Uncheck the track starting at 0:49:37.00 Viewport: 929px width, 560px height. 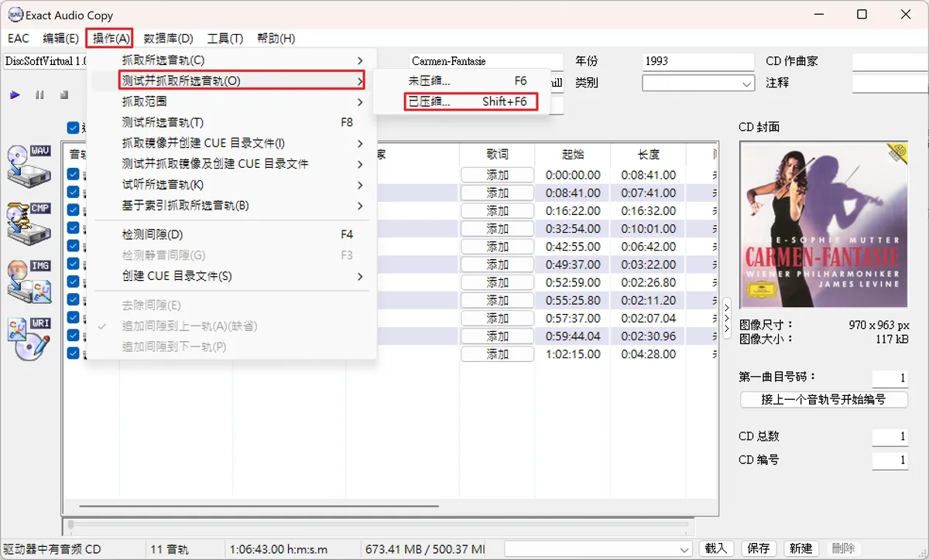click(x=73, y=264)
